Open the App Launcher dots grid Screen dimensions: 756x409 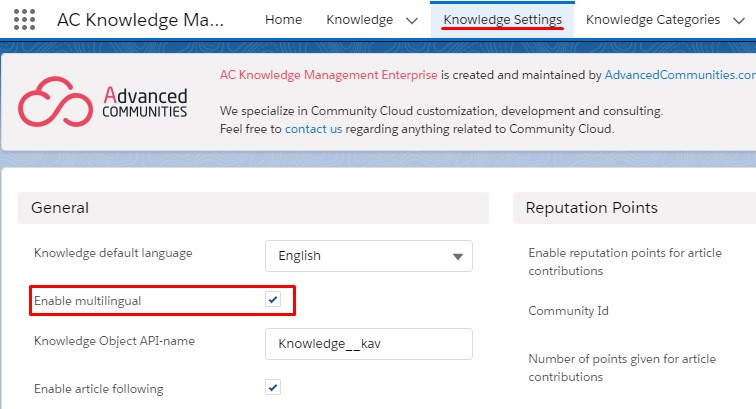pyautogui.click(x=25, y=20)
